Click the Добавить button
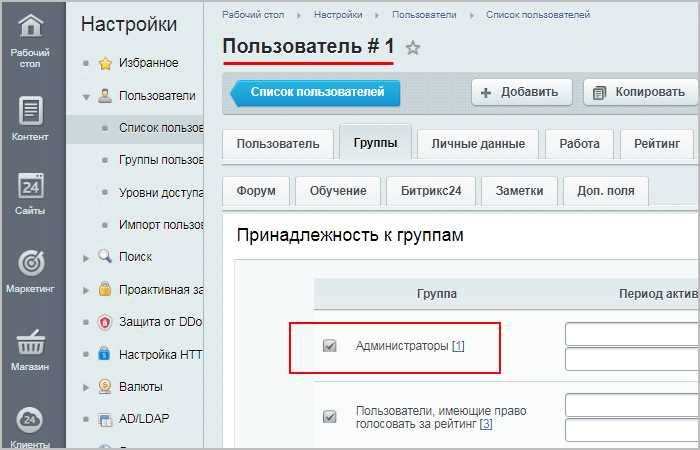 pos(522,92)
